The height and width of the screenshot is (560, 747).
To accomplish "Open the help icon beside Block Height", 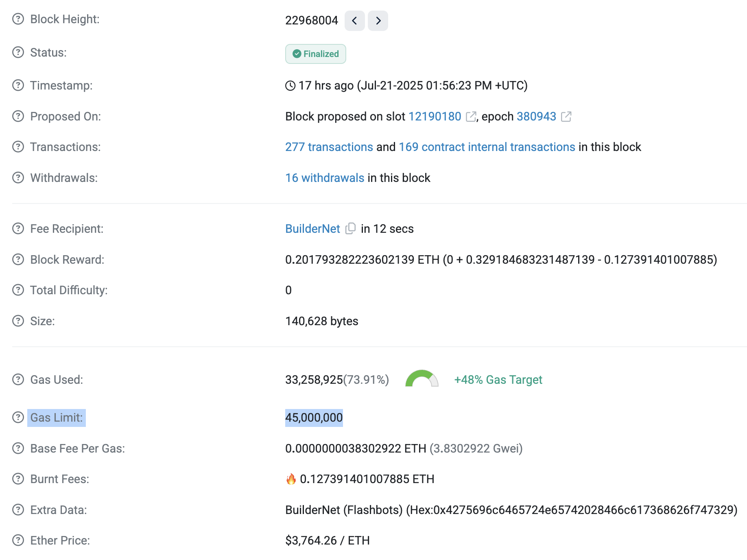I will click(x=18, y=19).
